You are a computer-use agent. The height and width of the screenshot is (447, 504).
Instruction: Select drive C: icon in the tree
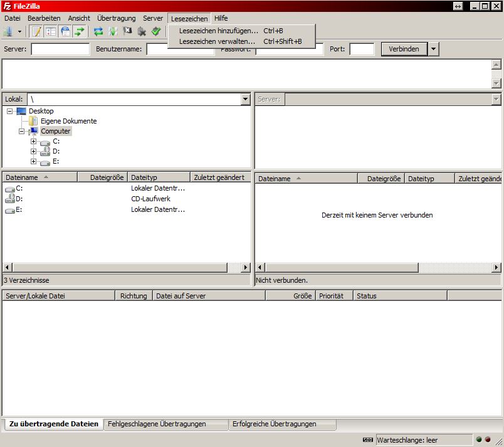[45, 142]
